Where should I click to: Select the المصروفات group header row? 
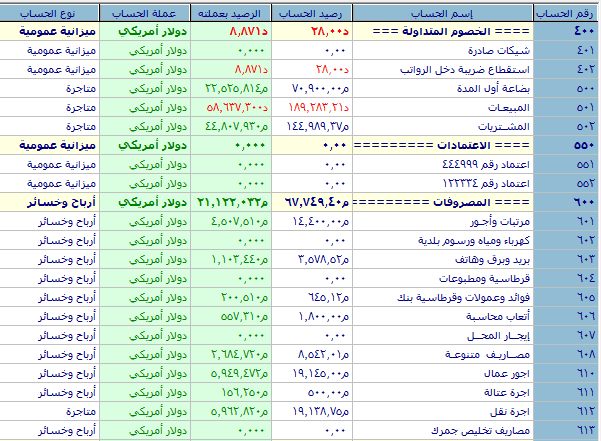point(299,202)
